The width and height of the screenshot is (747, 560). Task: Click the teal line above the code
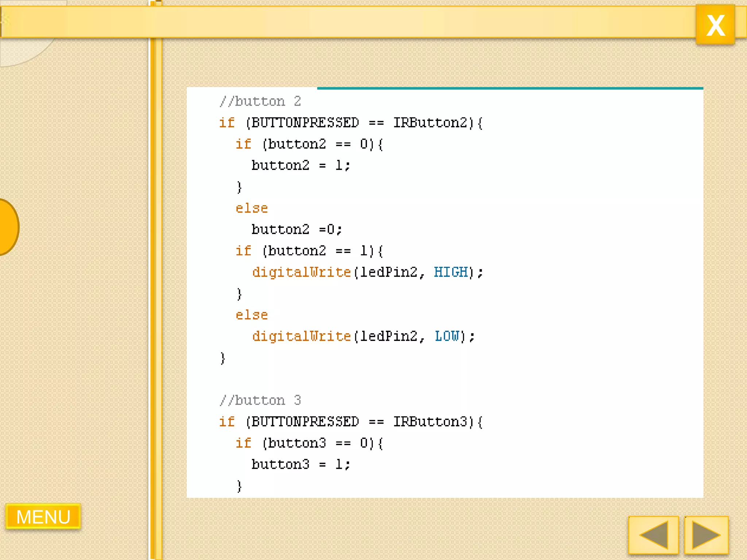(510, 88)
